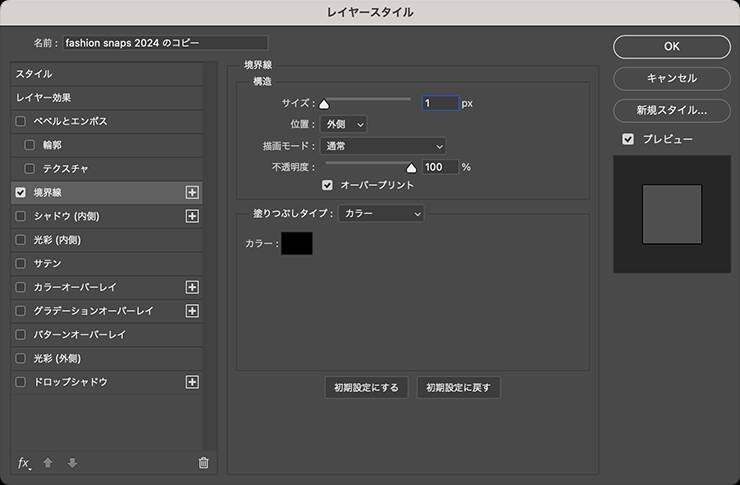Open the fx effects menu icon
The image size is (740, 485).
coord(25,463)
